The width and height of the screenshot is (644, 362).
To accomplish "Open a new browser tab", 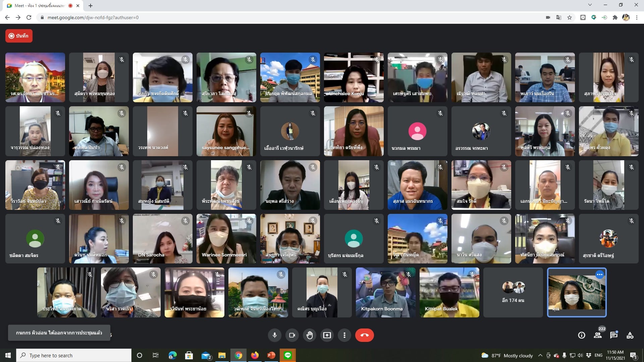I will pos(91,6).
